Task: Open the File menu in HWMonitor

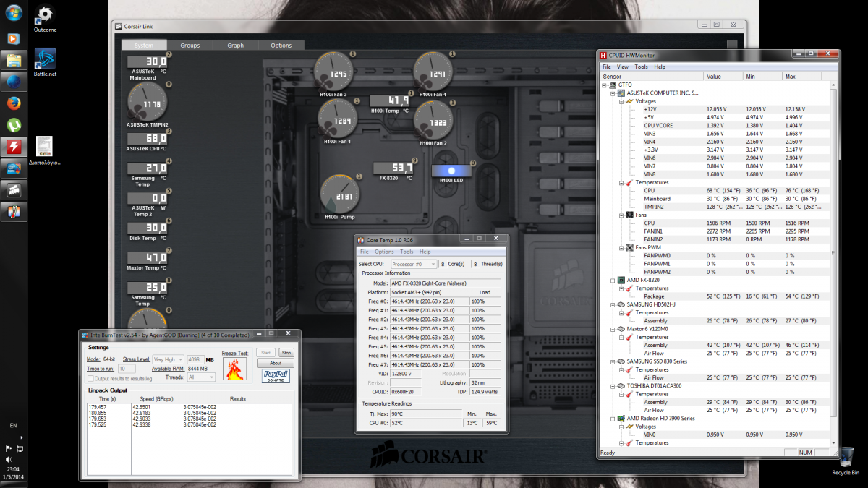Action: 607,67
